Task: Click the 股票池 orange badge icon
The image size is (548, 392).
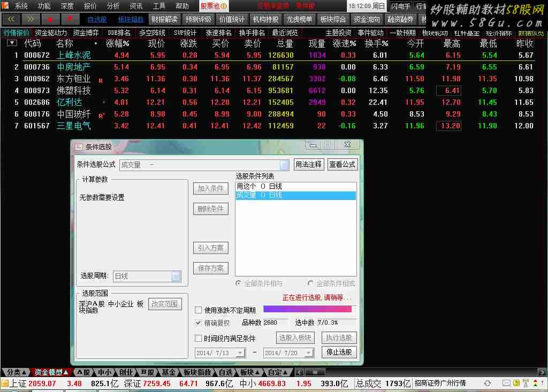Action: point(224,6)
